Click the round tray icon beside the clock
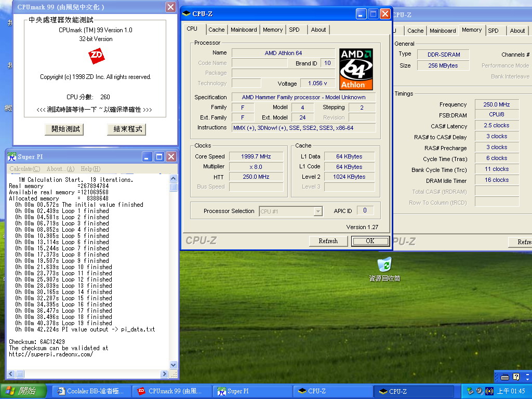This screenshot has height=399, width=532. [x=489, y=391]
